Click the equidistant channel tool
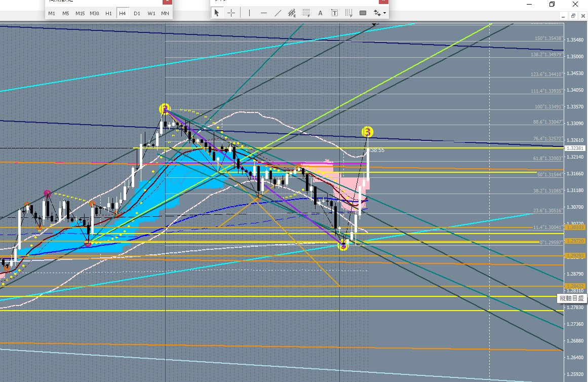 (292, 13)
